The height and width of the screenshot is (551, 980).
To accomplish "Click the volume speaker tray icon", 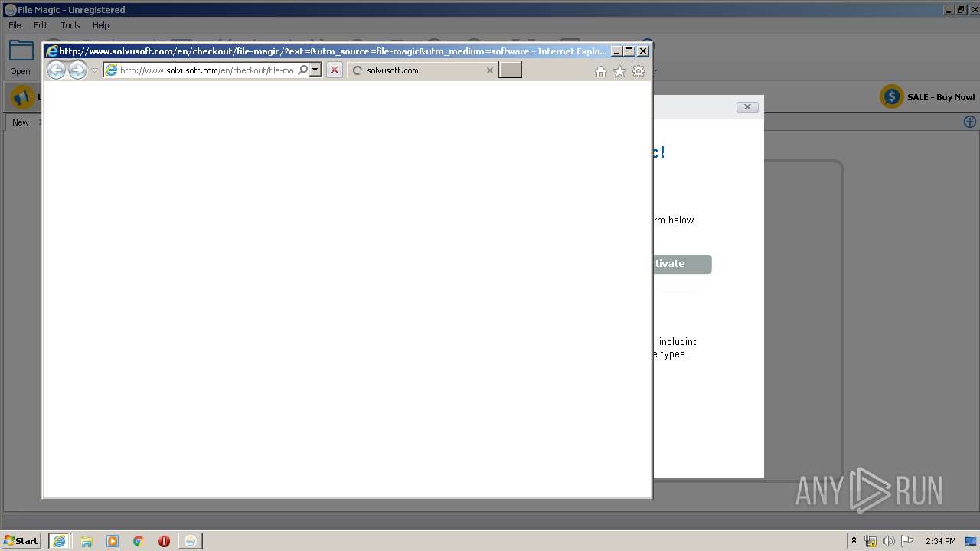I will point(889,541).
